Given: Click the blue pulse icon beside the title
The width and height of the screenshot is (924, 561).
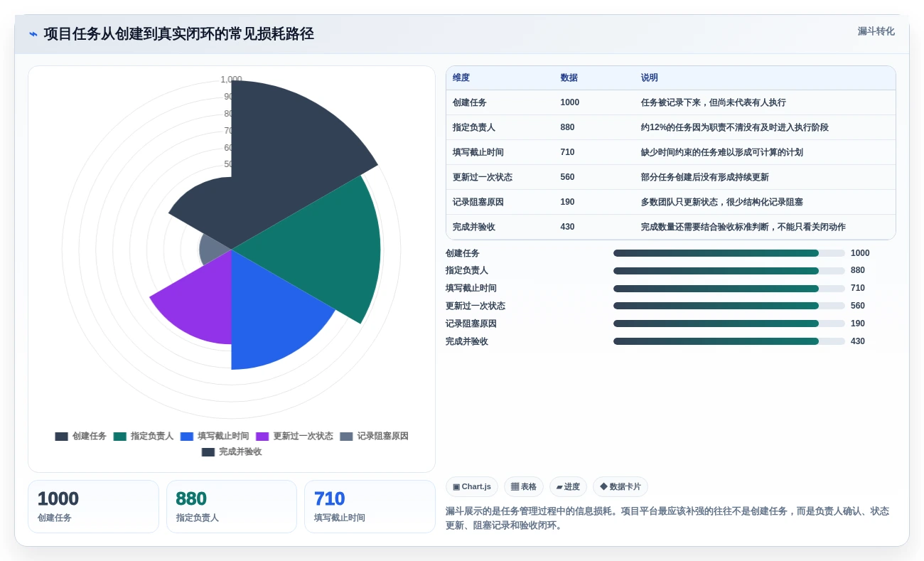Looking at the screenshot, I should 33,33.
